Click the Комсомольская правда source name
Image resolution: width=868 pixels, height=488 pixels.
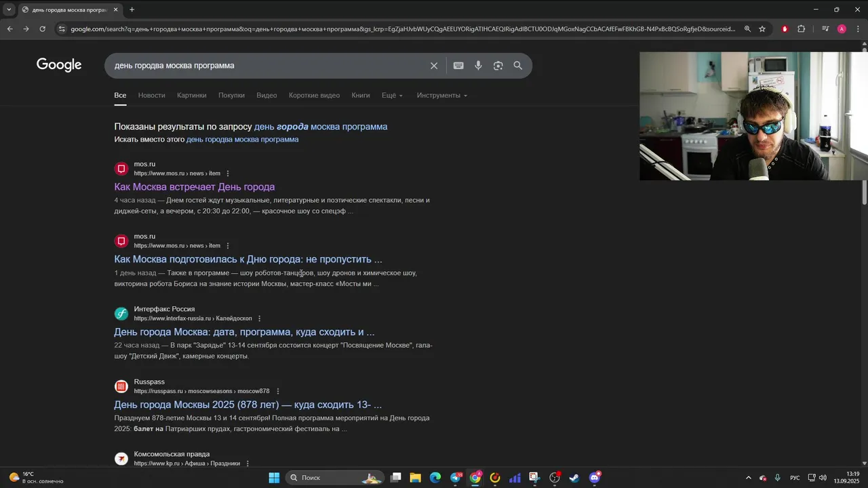[172, 454]
